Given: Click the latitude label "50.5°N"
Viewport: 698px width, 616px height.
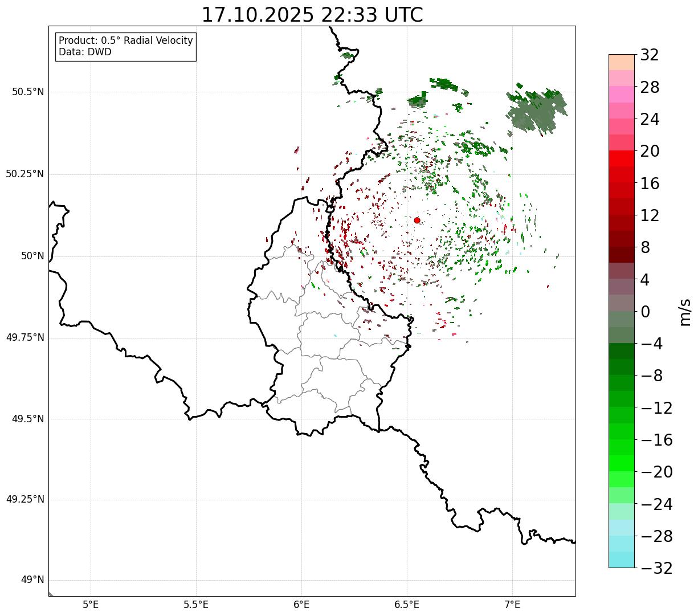Looking at the screenshot, I should click(x=28, y=92).
